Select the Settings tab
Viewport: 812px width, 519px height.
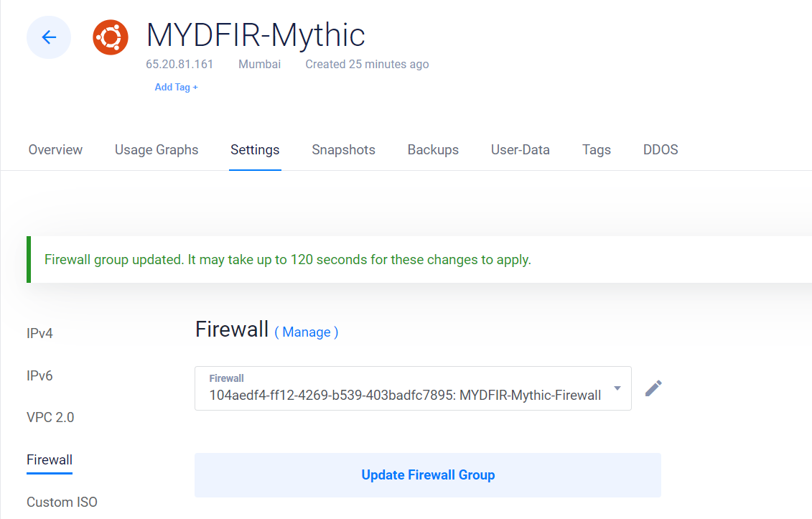(255, 150)
